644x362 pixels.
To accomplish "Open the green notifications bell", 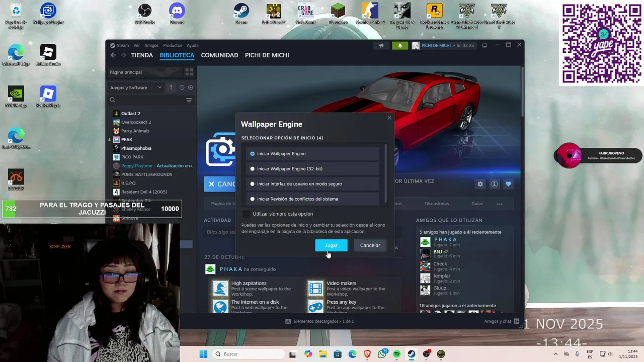I will [400, 45].
